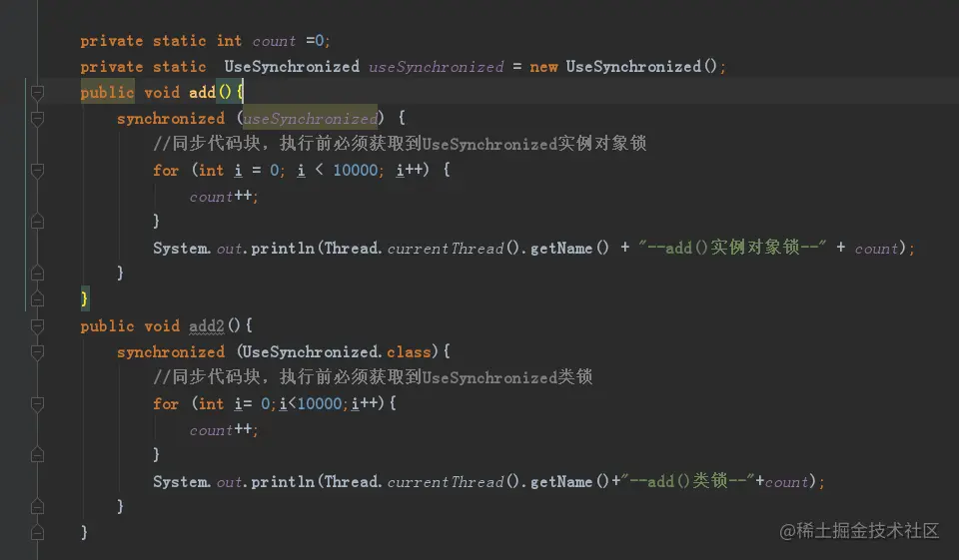Click fold-end marker at add() closing brace
The width and height of the screenshot is (959, 560).
tap(37, 298)
